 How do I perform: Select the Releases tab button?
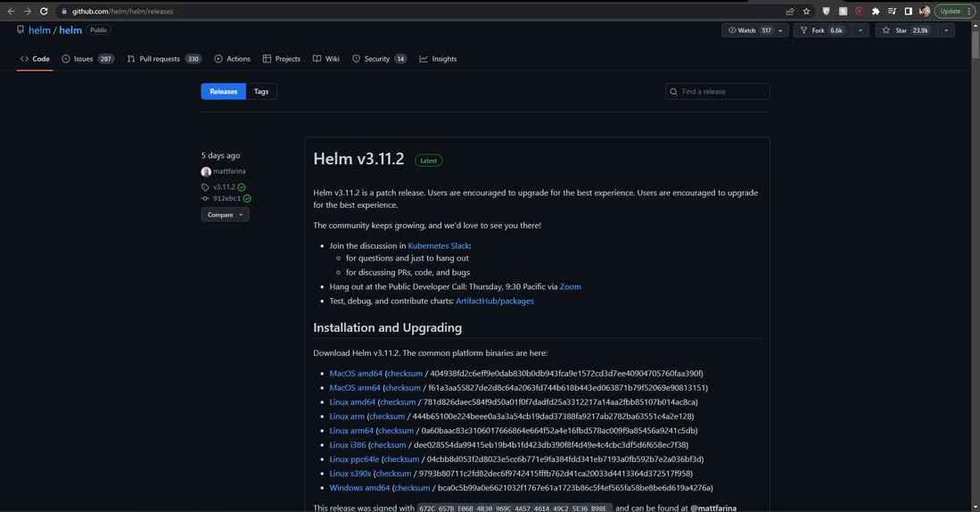tap(223, 91)
